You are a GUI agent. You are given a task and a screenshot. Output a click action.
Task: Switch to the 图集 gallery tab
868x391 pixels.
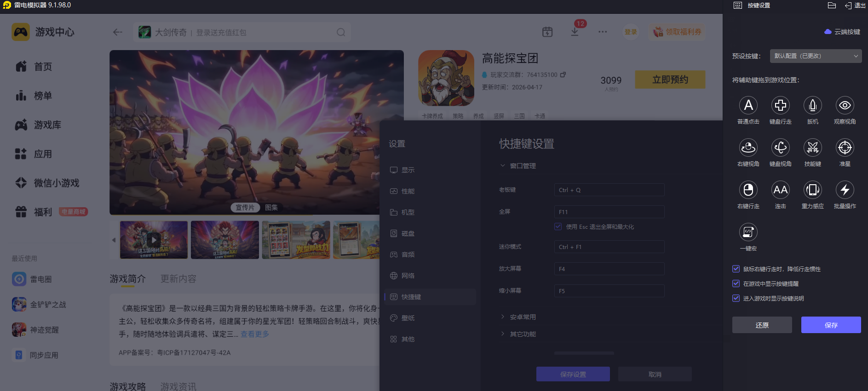pyautogui.click(x=271, y=208)
